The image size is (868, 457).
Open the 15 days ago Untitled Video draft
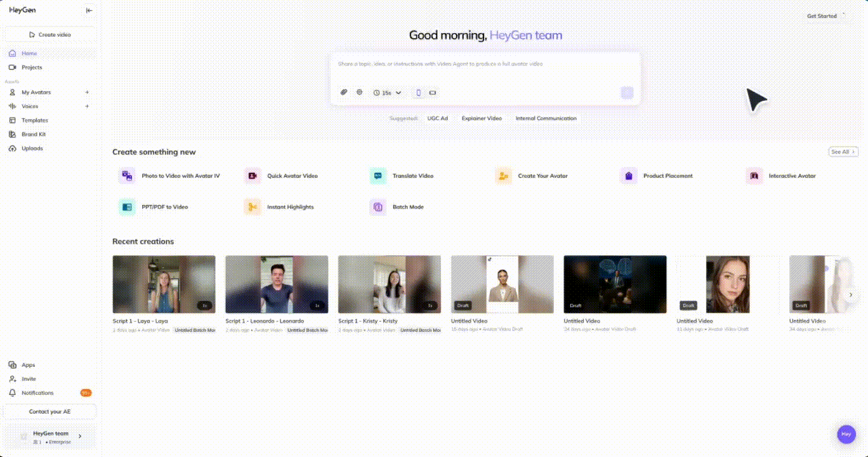click(x=503, y=284)
